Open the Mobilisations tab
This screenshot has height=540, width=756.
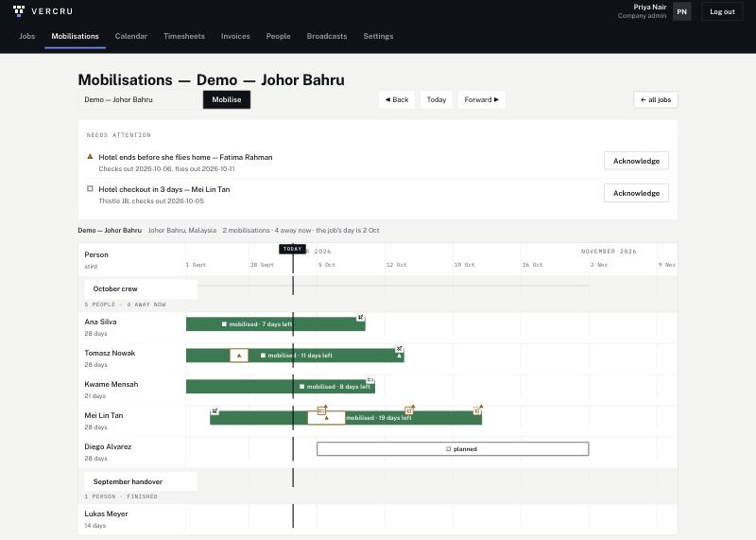75,36
